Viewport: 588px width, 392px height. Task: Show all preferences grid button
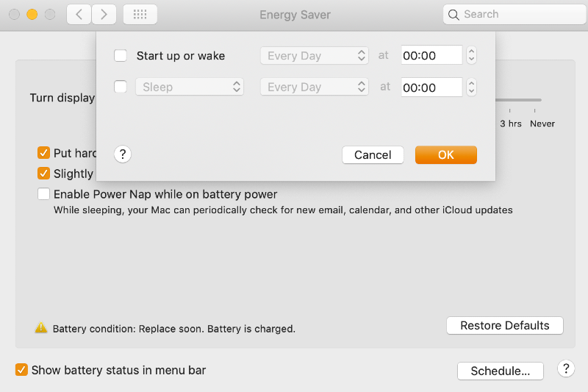pyautogui.click(x=140, y=15)
